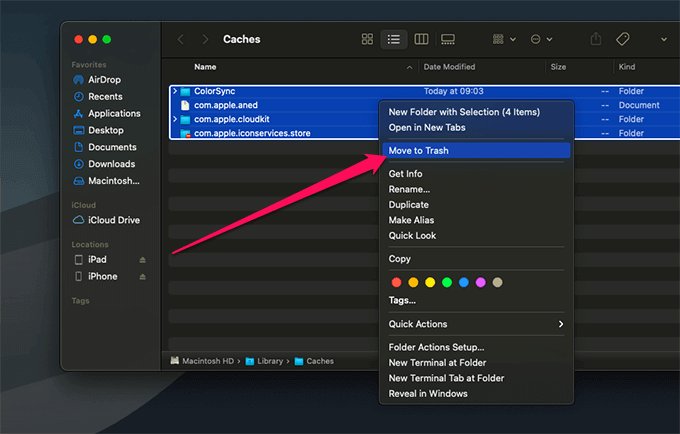The image size is (680, 434).
Task: Click Macintosh HD in the path bar
Action: tap(202, 361)
